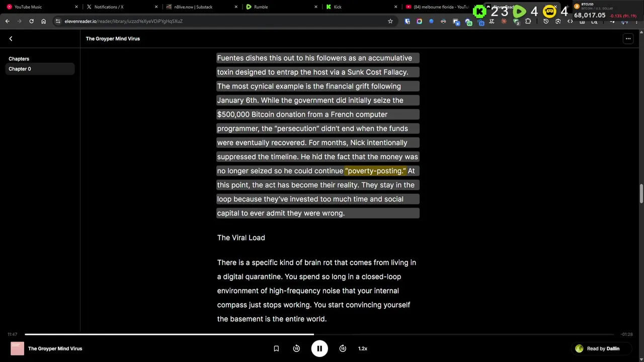Open the site information icon in the address bar
Viewport: 644px width, 362px height.
click(x=58, y=21)
